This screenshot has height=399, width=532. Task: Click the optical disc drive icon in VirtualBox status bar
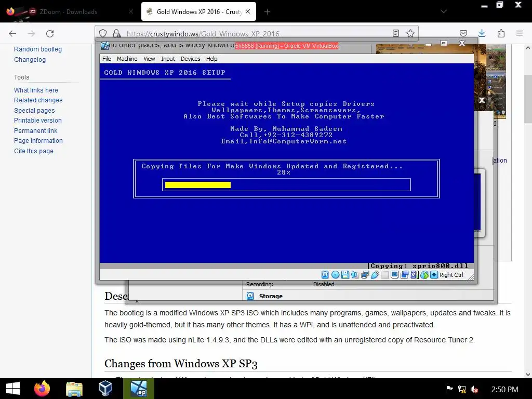pos(335,275)
